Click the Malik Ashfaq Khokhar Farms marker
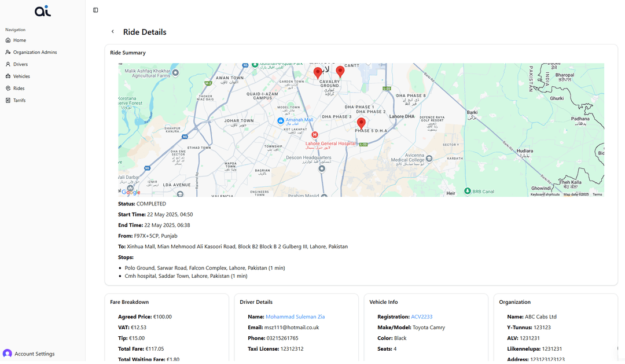 click(175, 72)
